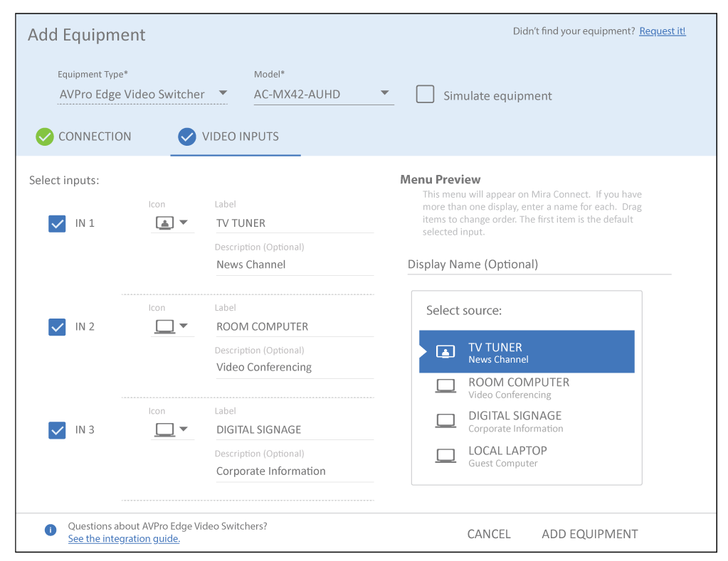Click LOCAL LAPTOP icon in preview
Image resolution: width=728 pixels, height=561 pixels.
point(445,456)
